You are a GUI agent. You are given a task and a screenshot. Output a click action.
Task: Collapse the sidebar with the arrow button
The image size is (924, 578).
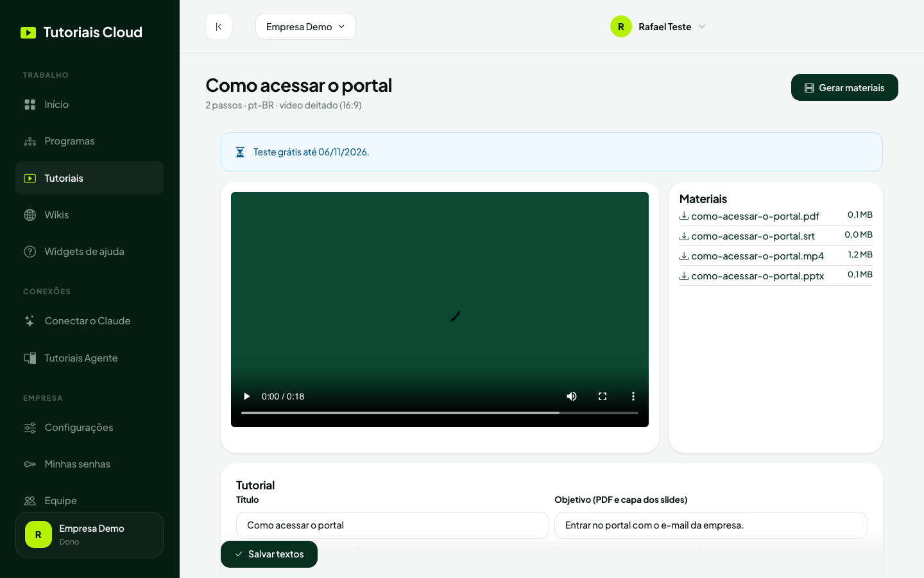(219, 26)
